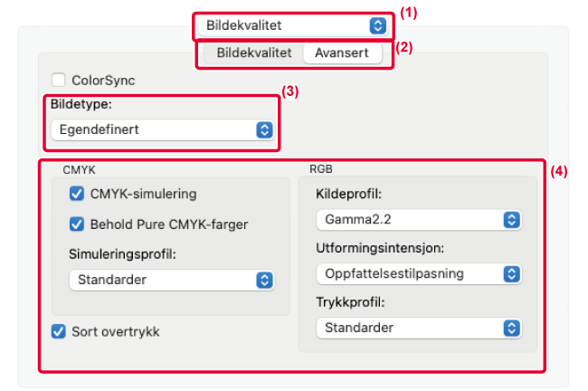Switch to the Avansert tab
588x391 pixels.
[341, 52]
